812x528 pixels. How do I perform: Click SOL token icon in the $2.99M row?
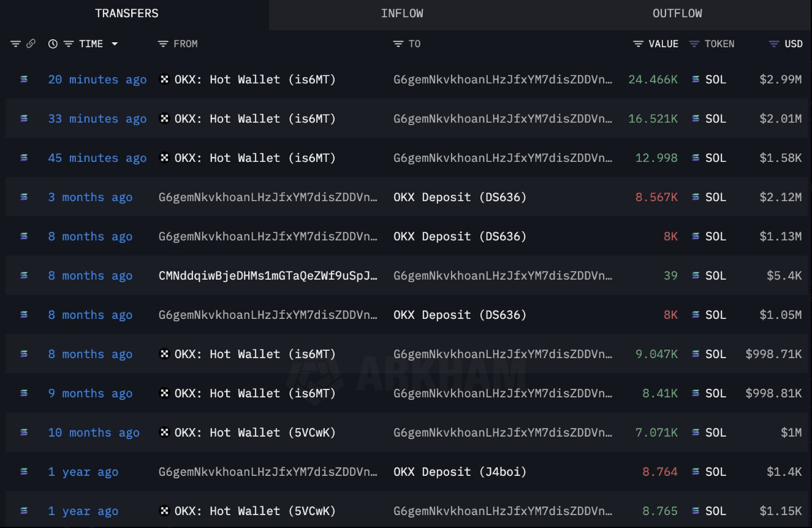tap(696, 79)
